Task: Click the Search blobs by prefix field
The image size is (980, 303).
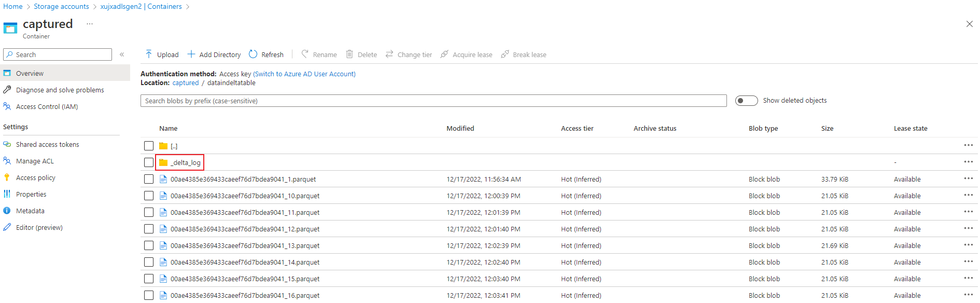Action: pyautogui.click(x=433, y=101)
